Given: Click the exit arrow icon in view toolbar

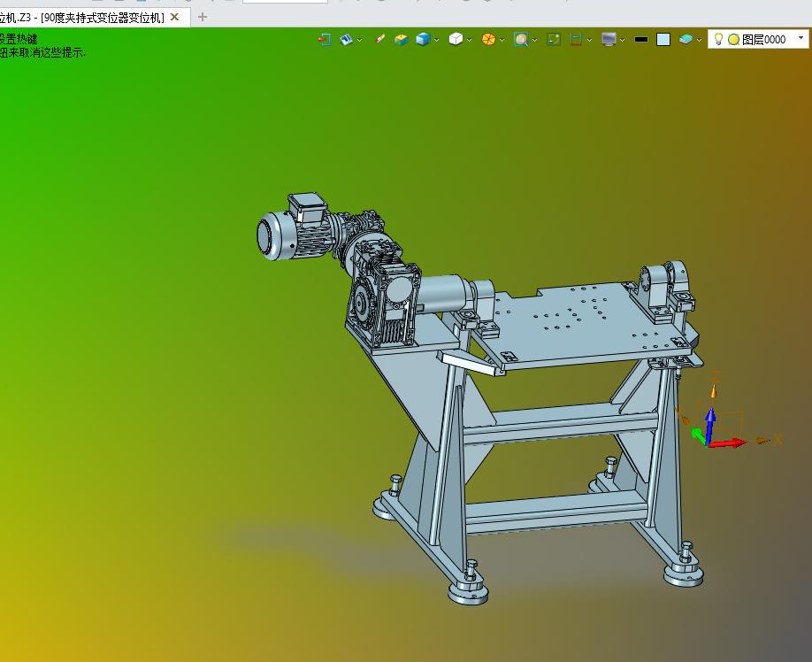Looking at the screenshot, I should (x=325, y=39).
